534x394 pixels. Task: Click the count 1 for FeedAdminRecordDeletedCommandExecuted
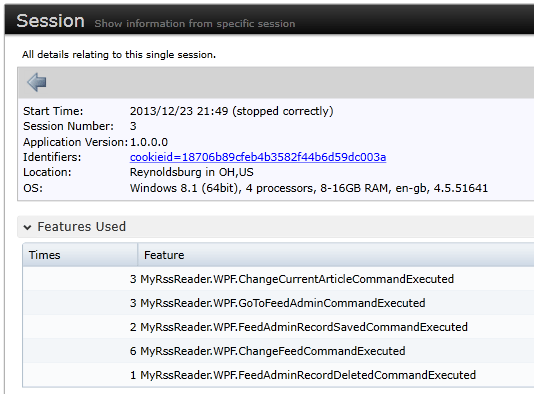(133, 375)
